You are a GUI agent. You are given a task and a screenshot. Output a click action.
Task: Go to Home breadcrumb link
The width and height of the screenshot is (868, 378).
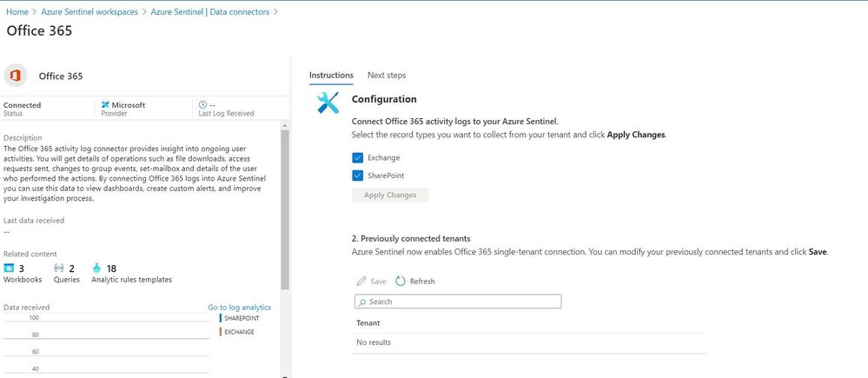point(17,11)
